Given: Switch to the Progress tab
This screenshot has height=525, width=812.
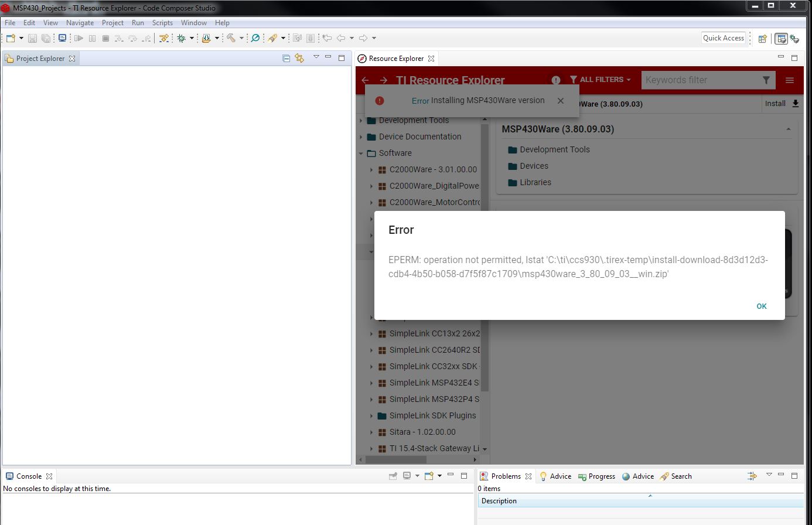Looking at the screenshot, I should pyautogui.click(x=596, y=476).
